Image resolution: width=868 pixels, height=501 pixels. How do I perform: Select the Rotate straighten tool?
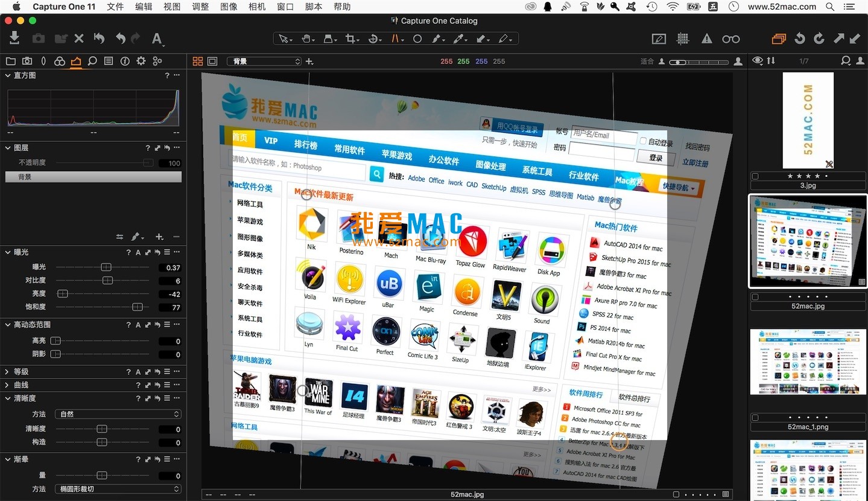[x=373, y=39]
